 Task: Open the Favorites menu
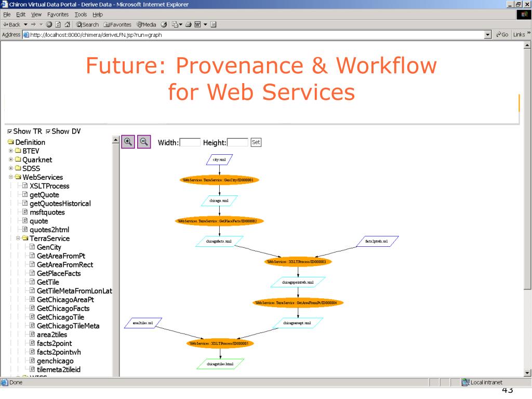point(58,15)
